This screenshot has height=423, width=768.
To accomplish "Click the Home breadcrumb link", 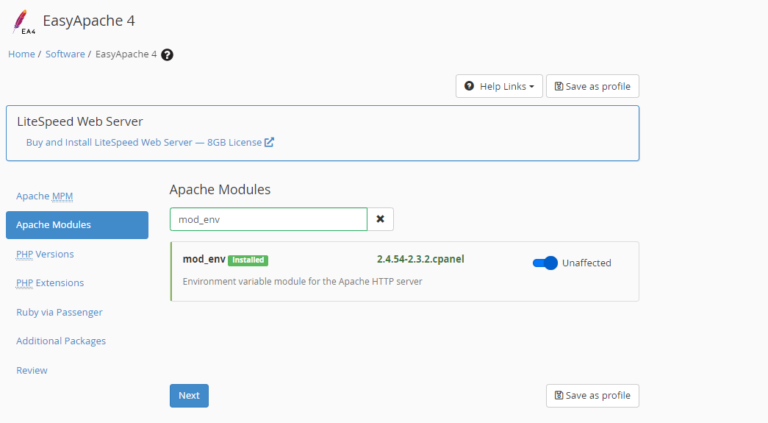I will (x=22, y=54).
